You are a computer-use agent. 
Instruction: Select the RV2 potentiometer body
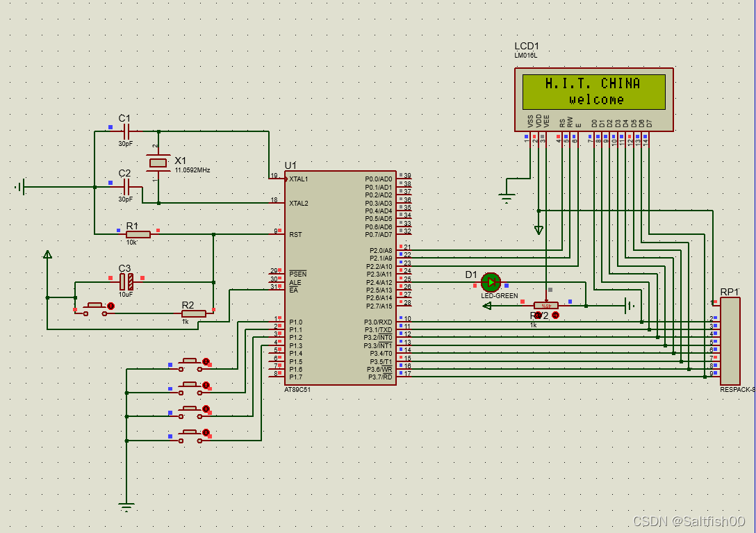[546, 305]
